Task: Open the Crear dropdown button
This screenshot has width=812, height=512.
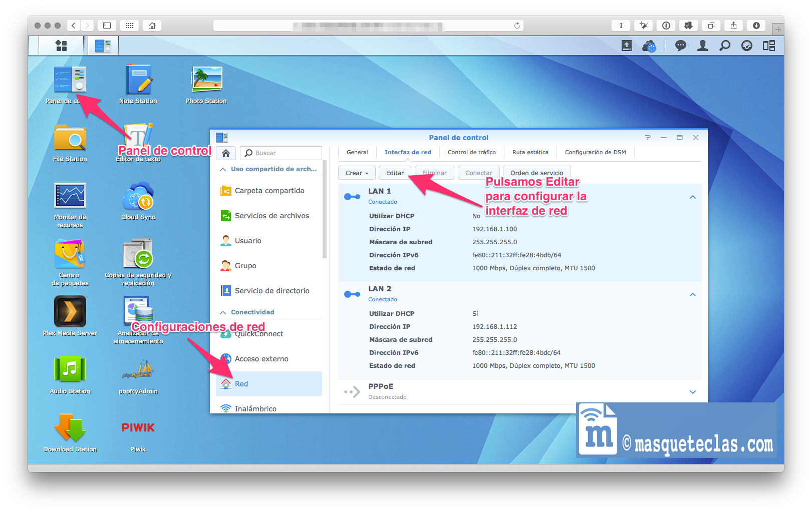Action: pos(357,173)
